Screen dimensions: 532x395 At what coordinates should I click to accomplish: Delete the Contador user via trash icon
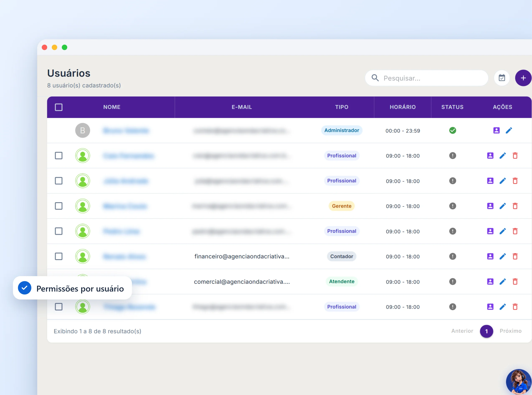point(515,256)
